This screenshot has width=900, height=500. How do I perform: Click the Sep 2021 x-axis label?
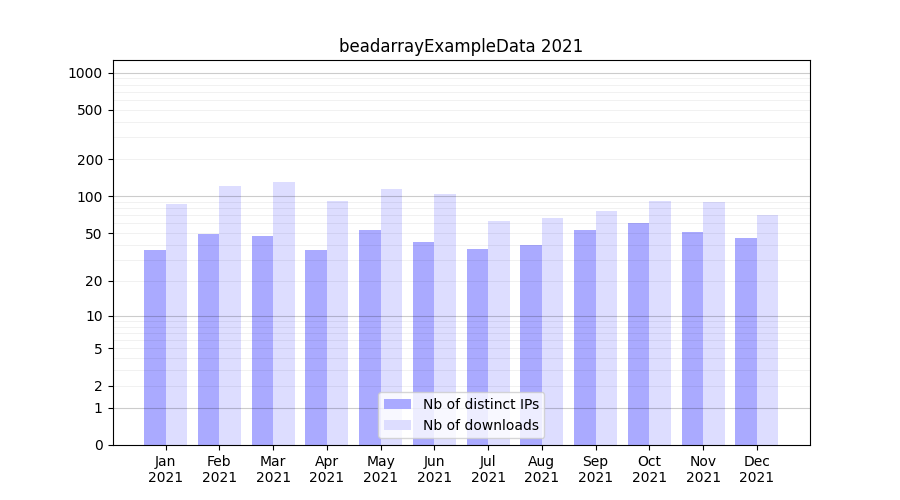(595, 469)
